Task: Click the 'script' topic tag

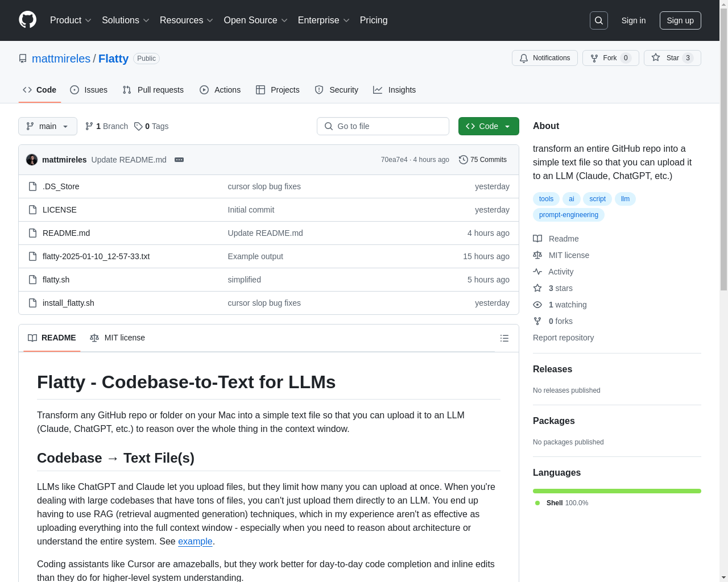Action: (597, 199)
